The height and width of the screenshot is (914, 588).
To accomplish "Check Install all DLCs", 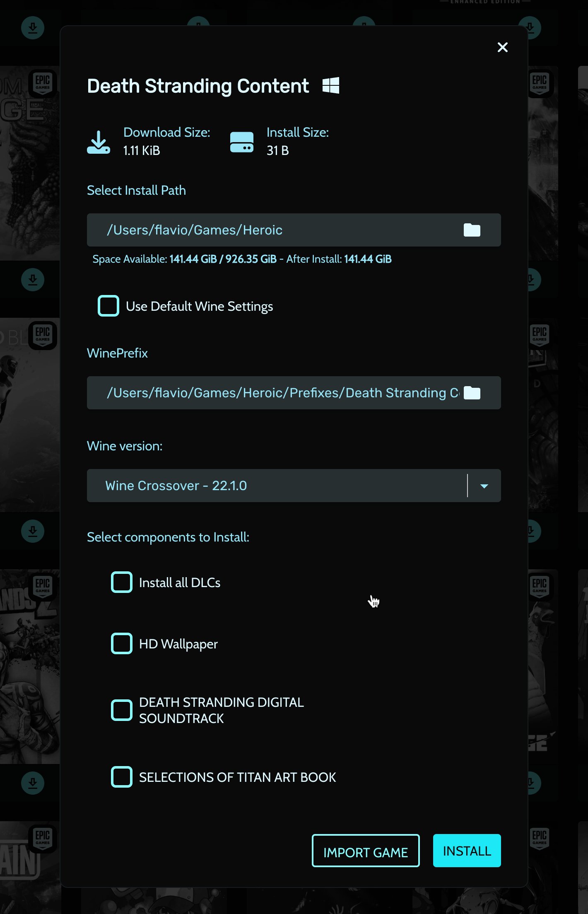I will point(122,582).
